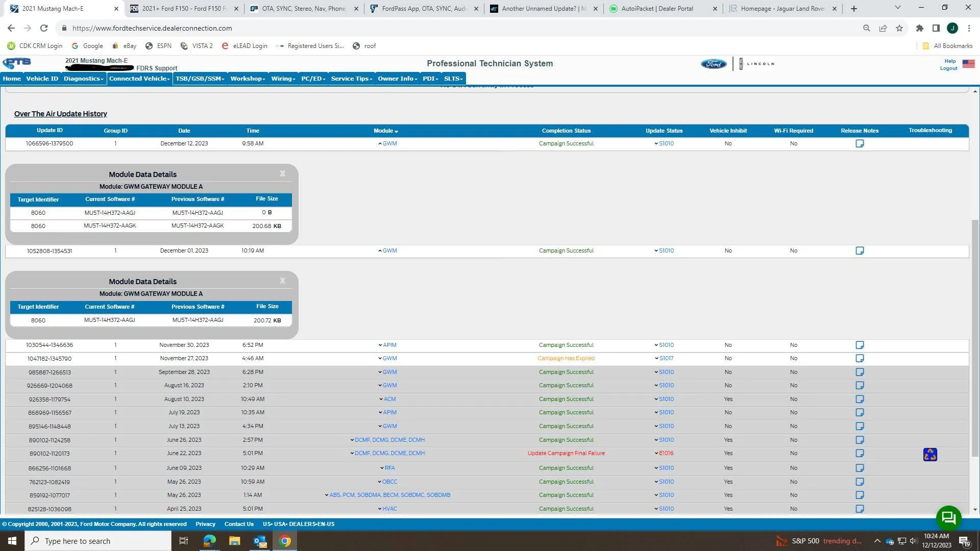This screenshot has width=980, height=551.
Task: Click the PTS logo
Action: pyautogui.click(x=17, y=63)
